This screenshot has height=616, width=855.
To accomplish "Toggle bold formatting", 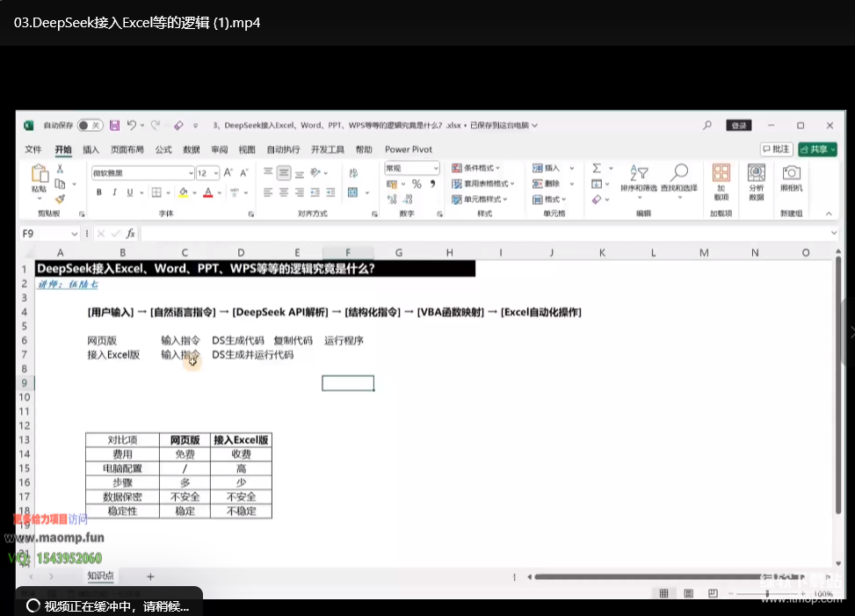I will (x=99, y=192).
